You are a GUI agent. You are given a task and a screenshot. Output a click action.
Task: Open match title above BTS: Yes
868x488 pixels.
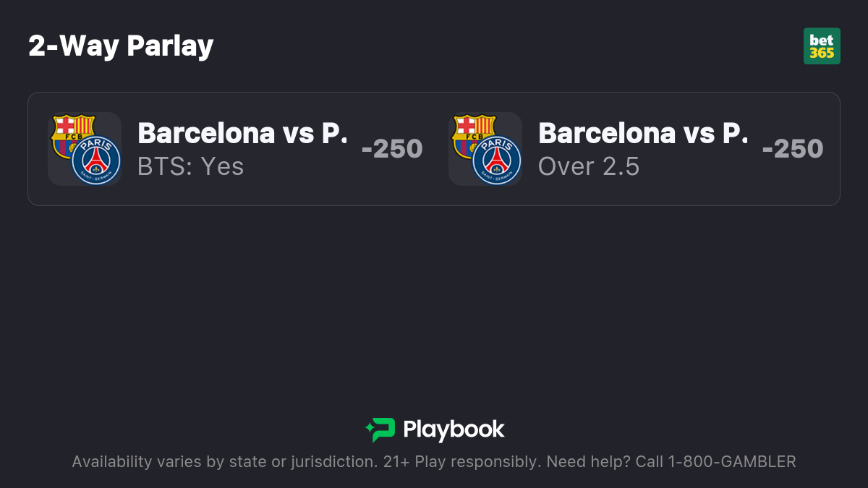click(x=243, y=133)
